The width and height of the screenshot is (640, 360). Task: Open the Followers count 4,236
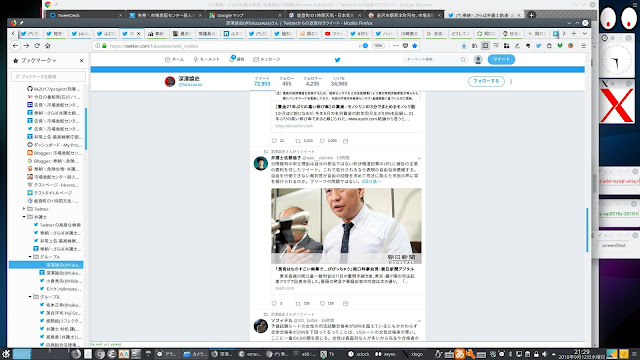tap(312, 81)
